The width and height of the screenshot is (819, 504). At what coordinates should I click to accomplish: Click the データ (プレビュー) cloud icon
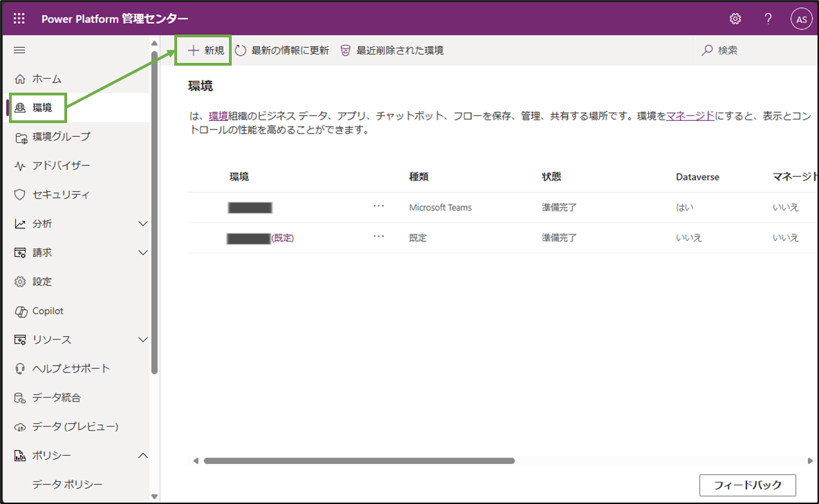click(20, 427)
